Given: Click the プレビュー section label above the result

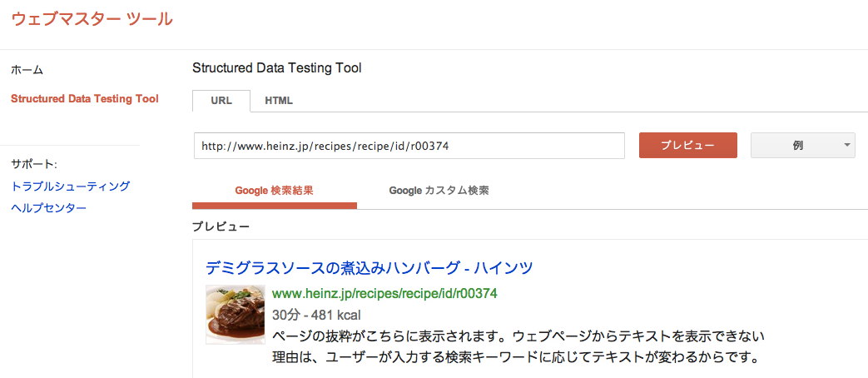Looking at the screenshot, I should coord(221,226).
